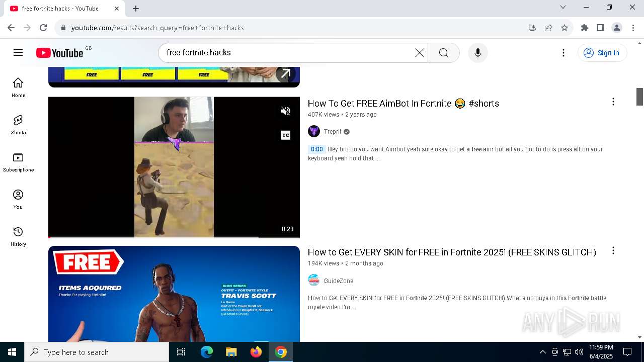Play the AimBot shorts thumbnail
Image resolution: width=644 pixels, height=362 pixels.
(x=174, y=167)
